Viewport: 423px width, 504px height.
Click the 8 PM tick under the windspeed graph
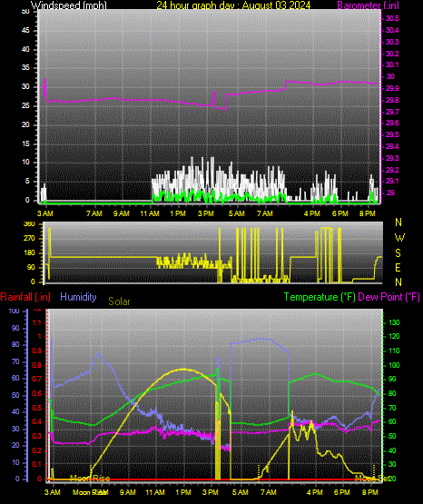(x=368, y=213)
